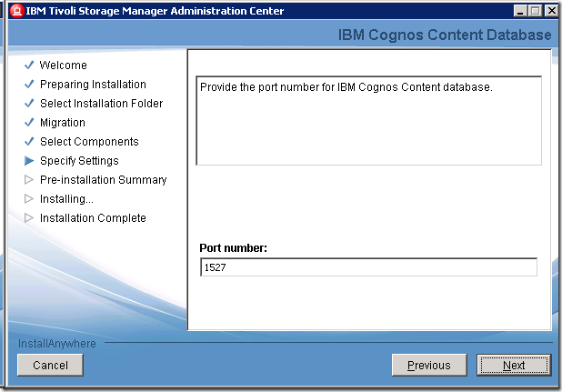This screenshot has width=562, height=392.
Task: Click the blue arrow beside Specify Settings
Action: (x=29, y=161)
